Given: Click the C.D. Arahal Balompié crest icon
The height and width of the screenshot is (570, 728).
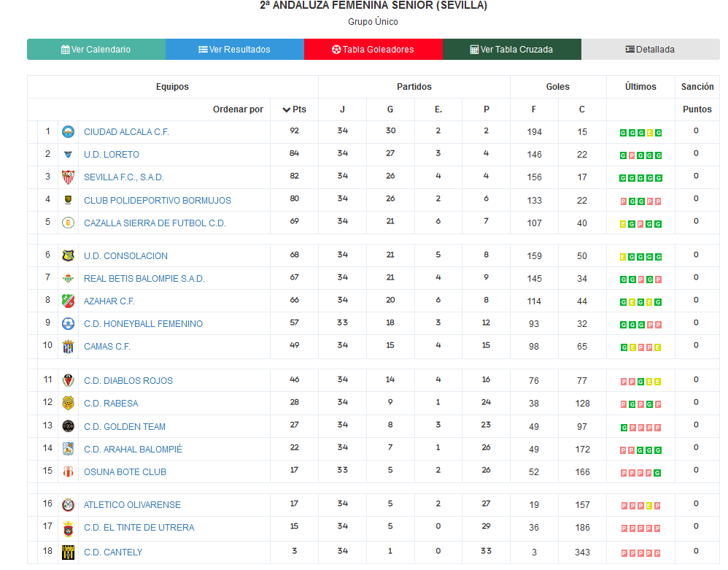Looking at the screenshot, I should (x=69, y=449).
